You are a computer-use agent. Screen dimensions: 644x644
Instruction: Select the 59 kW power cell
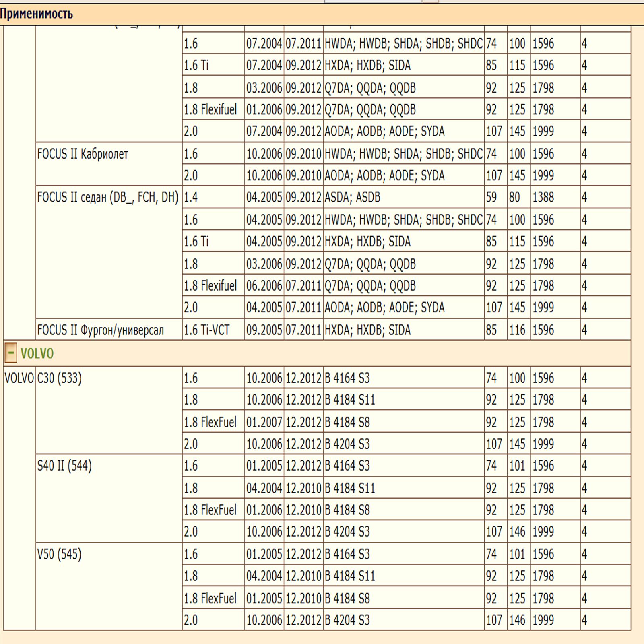491,197
